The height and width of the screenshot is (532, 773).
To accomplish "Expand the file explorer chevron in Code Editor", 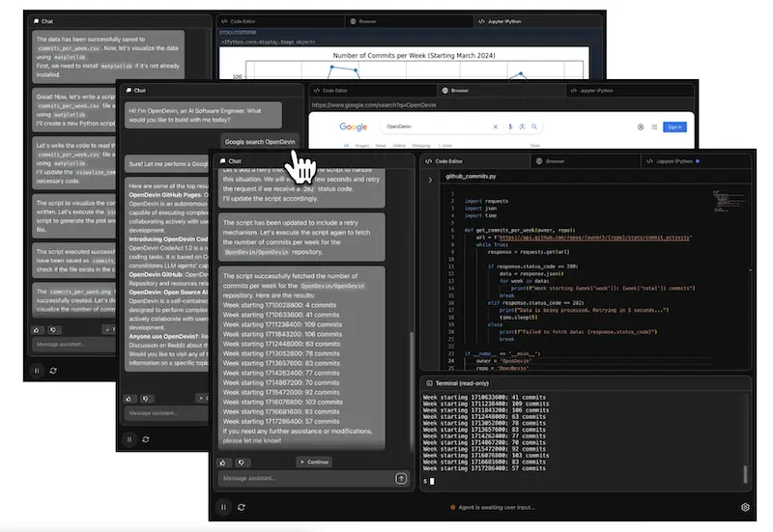I will 430,181.
